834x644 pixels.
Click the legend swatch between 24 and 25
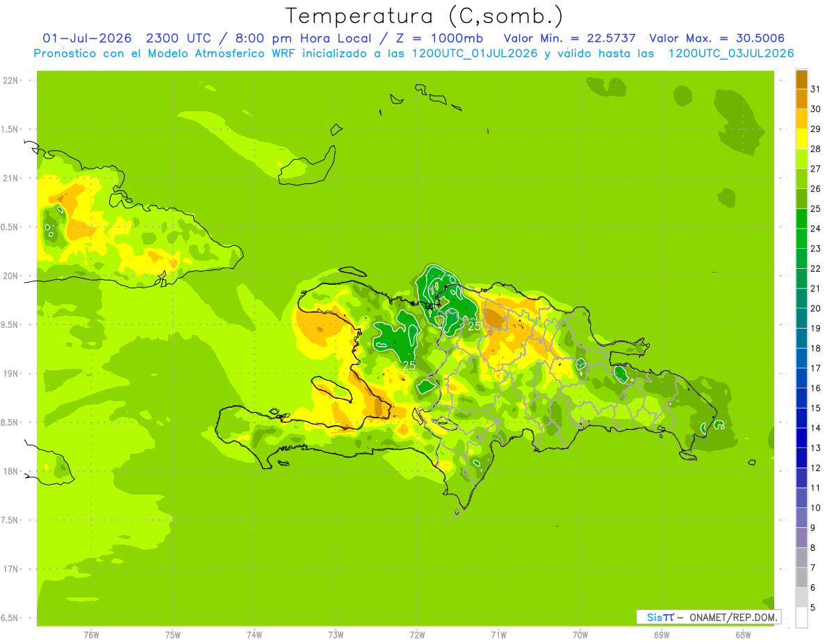click(x=801, y=218)
